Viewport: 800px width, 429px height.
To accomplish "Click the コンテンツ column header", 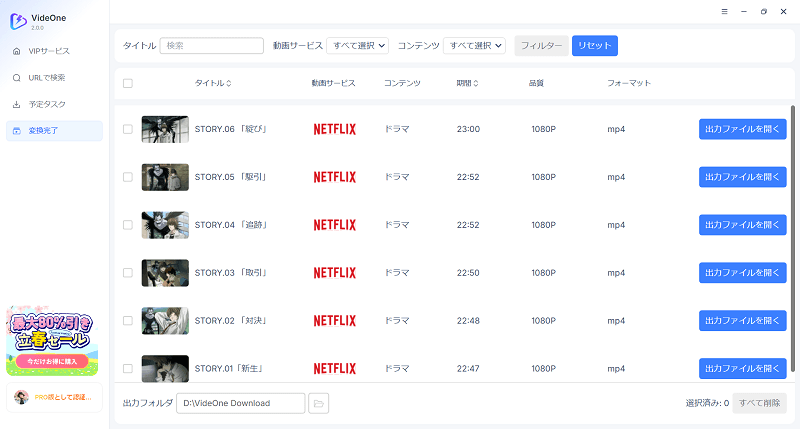I will (403, 83).
